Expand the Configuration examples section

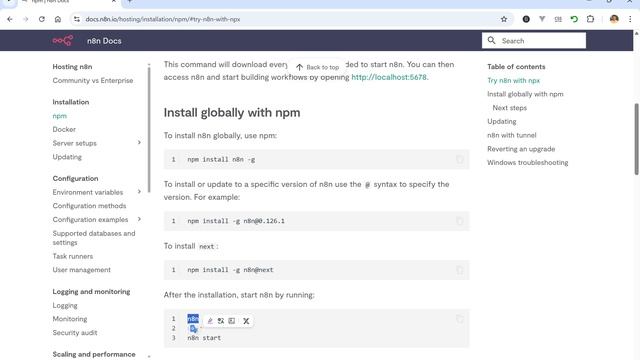pos(139,219)
